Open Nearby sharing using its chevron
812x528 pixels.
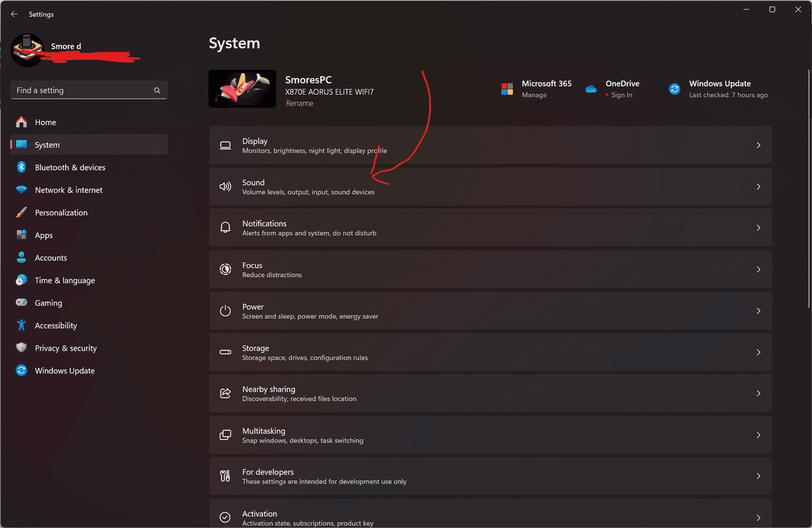click(x=759, y=393)
